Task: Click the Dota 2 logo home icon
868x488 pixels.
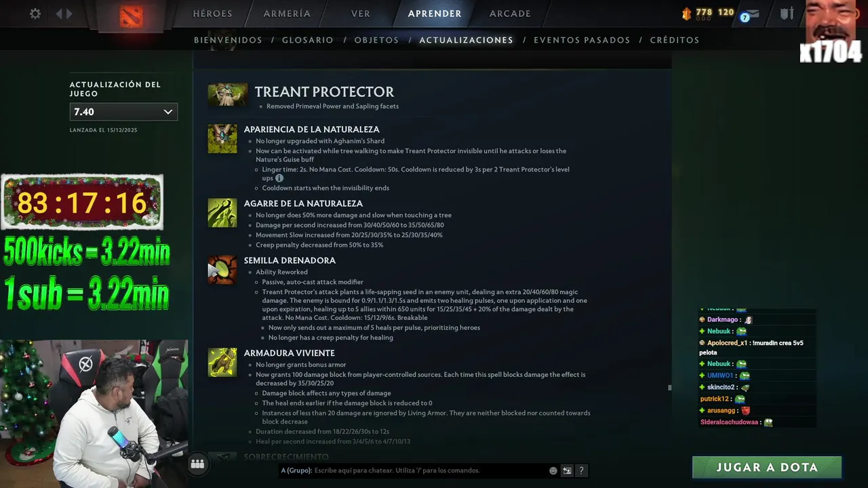Action: tap(131, 16)
